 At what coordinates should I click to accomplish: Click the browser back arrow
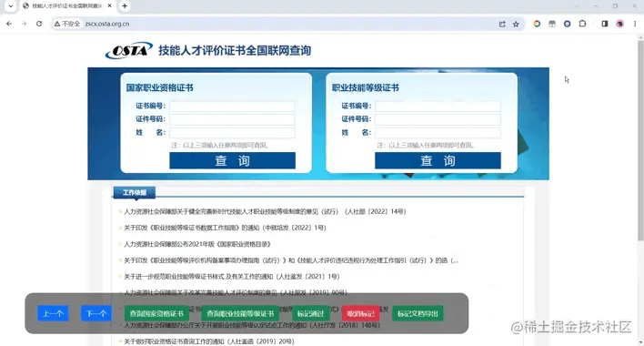[x=9, y=24]
